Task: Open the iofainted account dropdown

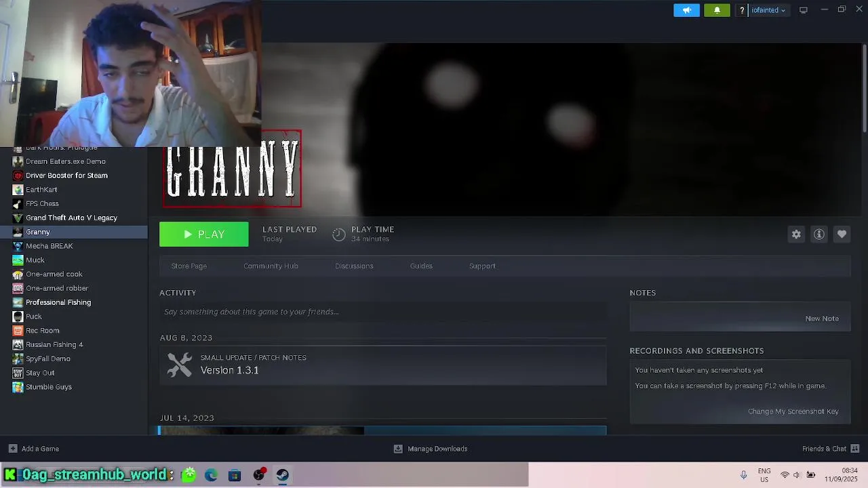Action: (768, 10)
